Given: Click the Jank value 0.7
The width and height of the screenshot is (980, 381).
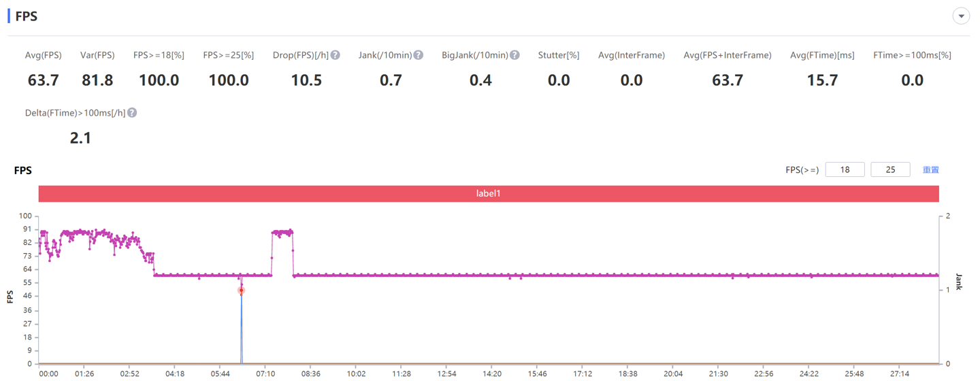Looking at the screenshot, I should [391, 80].
